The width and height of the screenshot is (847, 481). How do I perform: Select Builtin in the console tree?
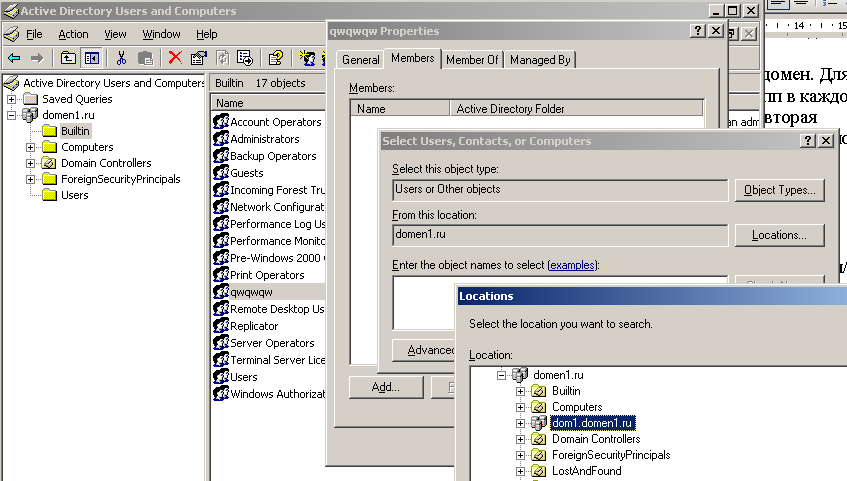click(x=75, y=131)
